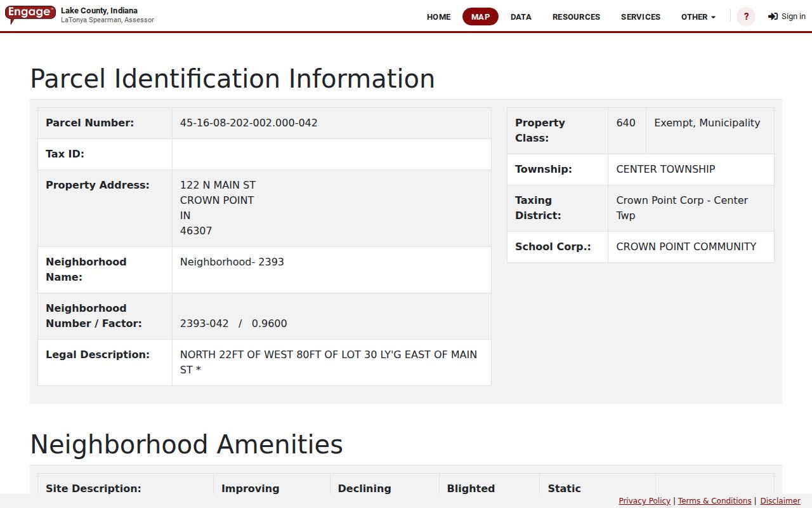Click the Site Description label
The height and width of the screenshot is (508, 812).
pyautogui.click(x=93, y=489)
